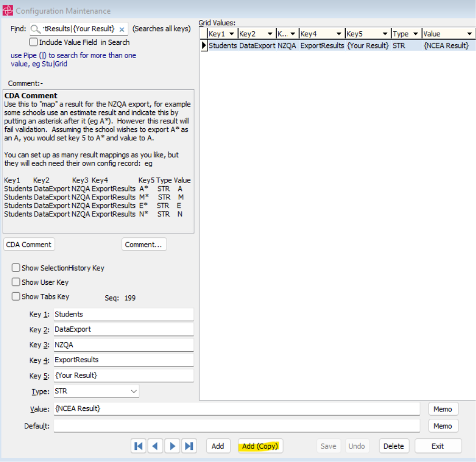476x462 pixels.
Task: Select the DataExport cell in grid row
Action: (257, 45)
